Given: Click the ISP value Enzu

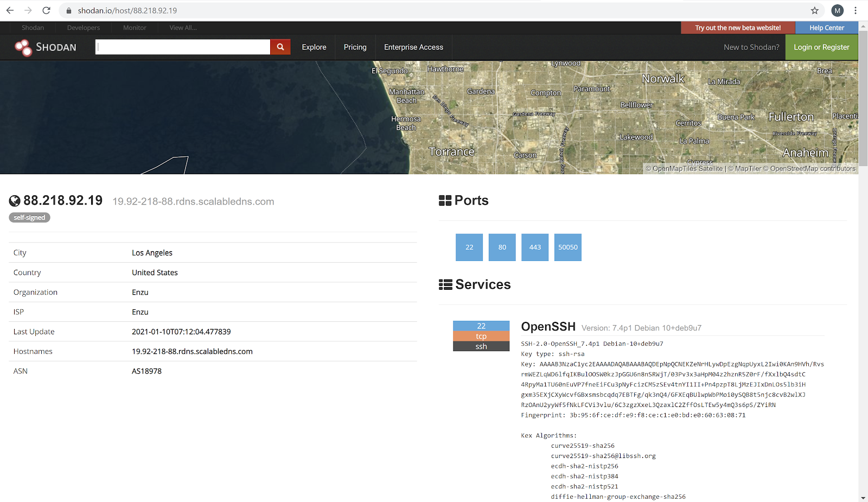Looking at the screenshot, I should coord(140,312).
